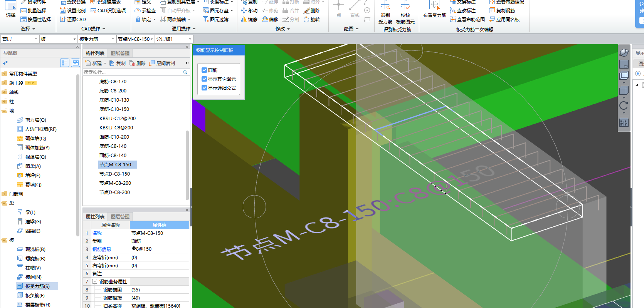This screenshot has width=644, height=308.
Task: Expand the CAD操作 group dropdown
Action: (x=104, y=29)
